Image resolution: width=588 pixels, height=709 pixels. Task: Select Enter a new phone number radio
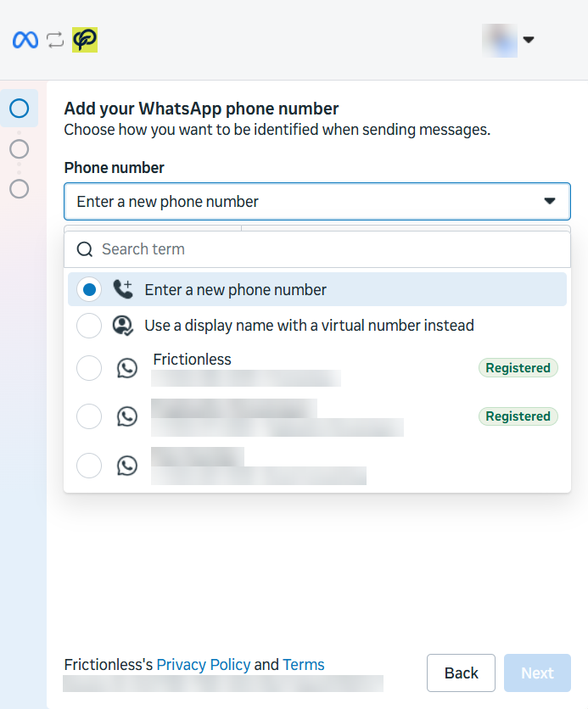[89, 289]
